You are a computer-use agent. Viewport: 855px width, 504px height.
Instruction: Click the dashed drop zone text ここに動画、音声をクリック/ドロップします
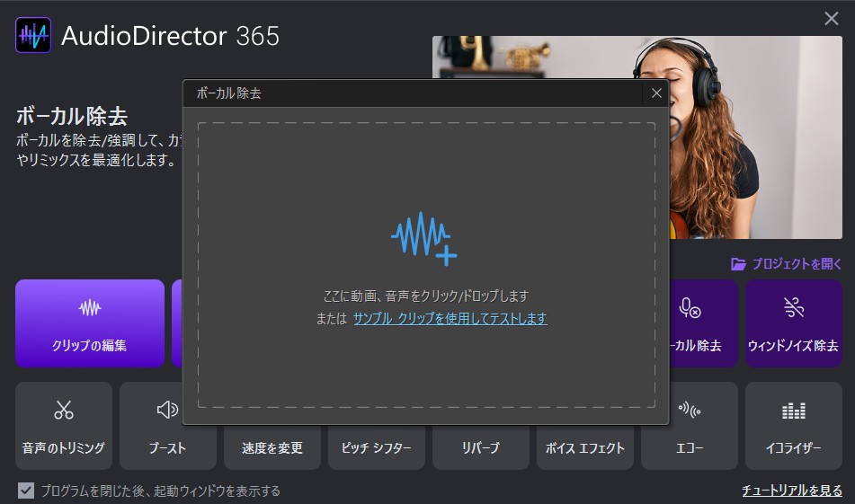point(426,296)
